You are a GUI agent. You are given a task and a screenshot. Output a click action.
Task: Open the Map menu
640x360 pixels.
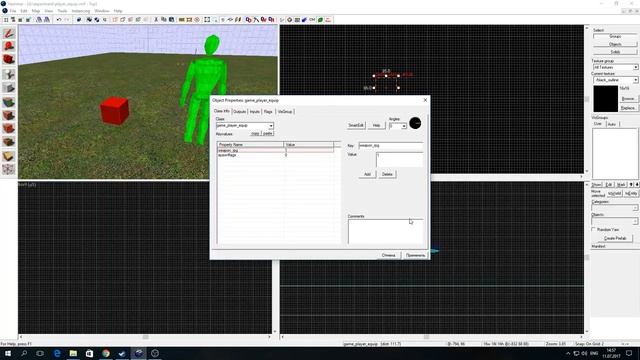pos(36,11)
